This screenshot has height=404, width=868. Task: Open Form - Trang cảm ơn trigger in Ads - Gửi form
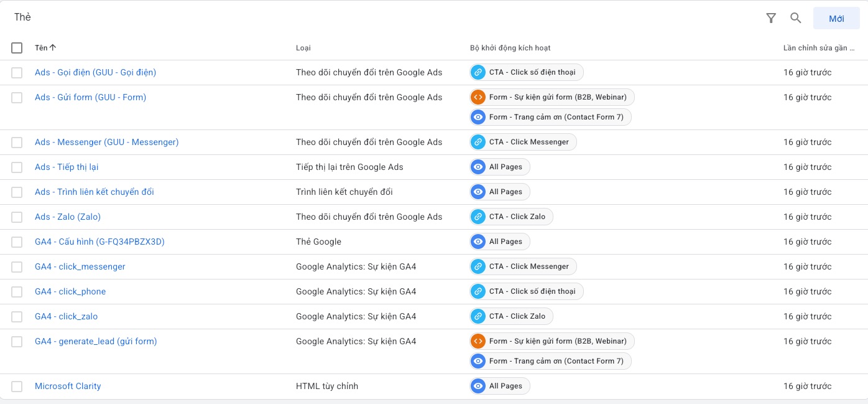pyautogui.click(x=550, y=117)
